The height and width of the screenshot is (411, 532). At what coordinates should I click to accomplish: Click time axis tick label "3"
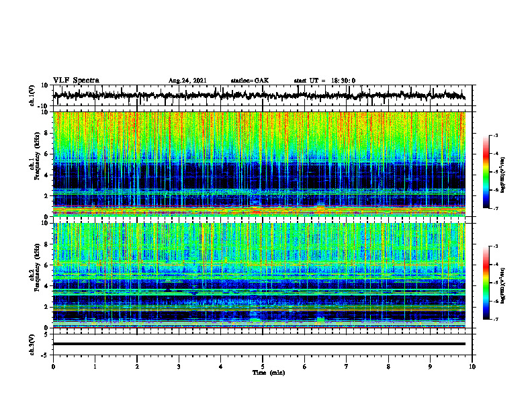179,367
